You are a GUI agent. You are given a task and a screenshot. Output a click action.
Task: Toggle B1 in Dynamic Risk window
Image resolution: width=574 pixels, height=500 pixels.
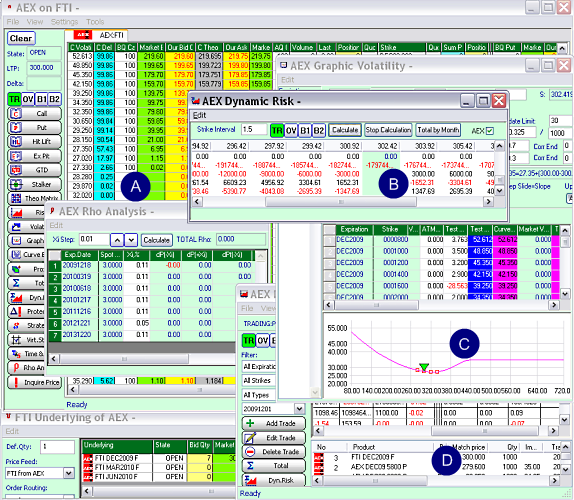(305, 130)
